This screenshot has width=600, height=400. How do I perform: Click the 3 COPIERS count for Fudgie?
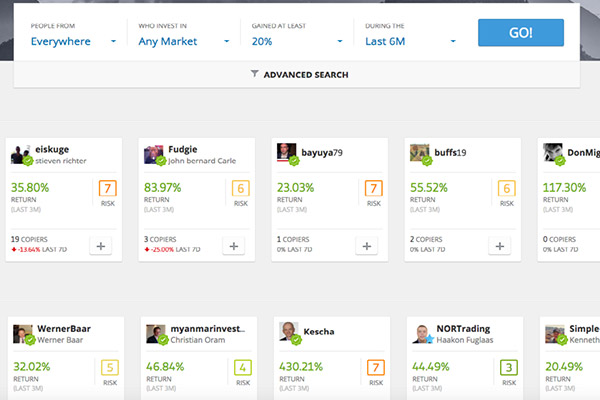(160, 239)
